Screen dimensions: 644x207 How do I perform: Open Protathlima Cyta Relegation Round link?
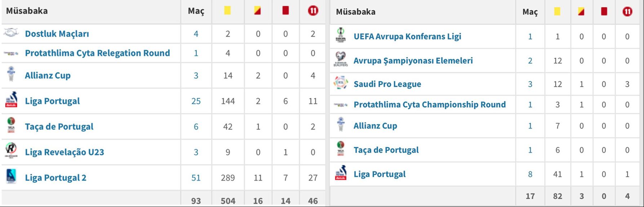(x=97, y=53)
